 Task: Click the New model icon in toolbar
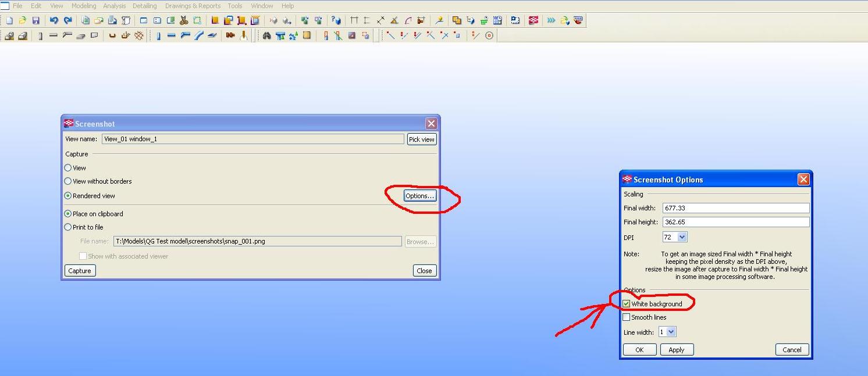(x=9, y=20)
